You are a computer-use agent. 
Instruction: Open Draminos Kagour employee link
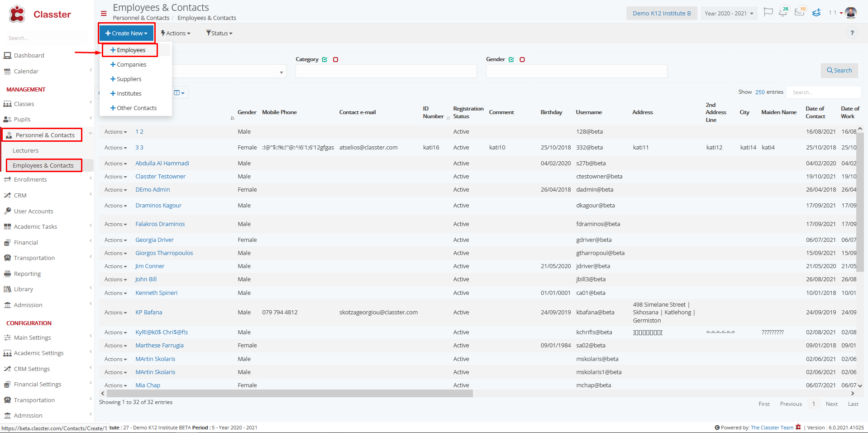(x=158, y=206)
